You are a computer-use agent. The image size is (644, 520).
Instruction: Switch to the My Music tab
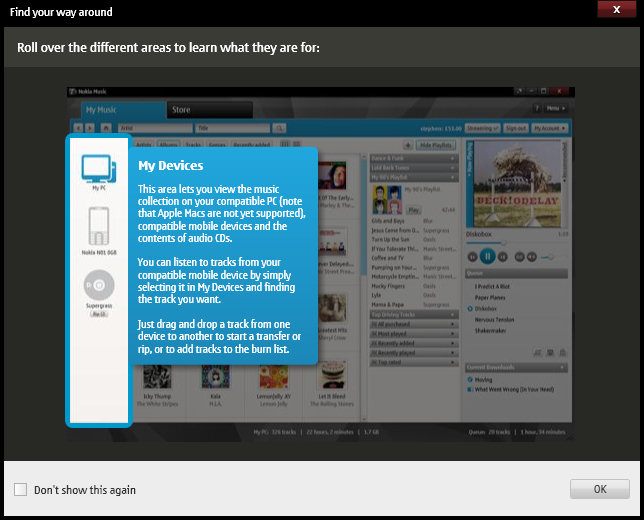point(102,110)
